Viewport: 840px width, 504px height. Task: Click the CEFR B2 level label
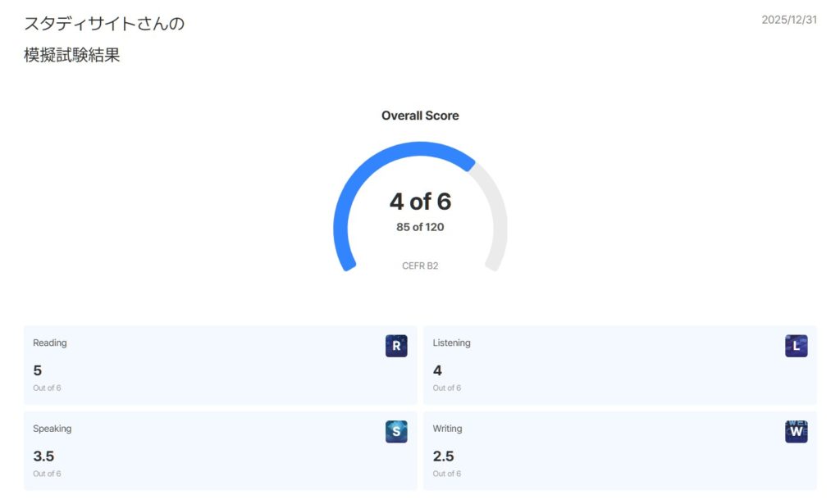tap(420, 266)
